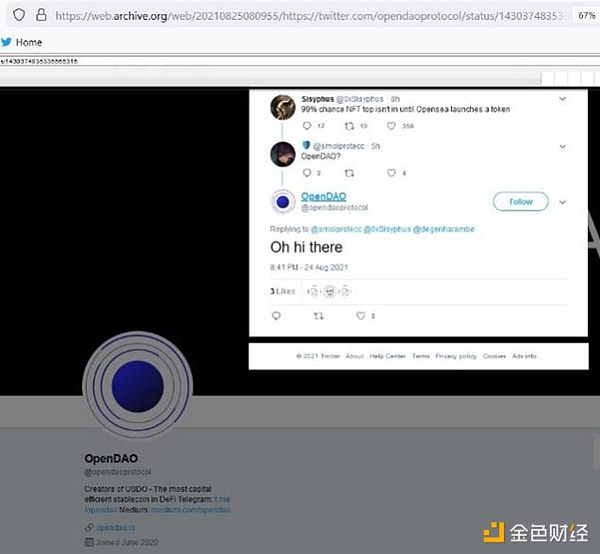Open the Privacy policy footer link
Viewport: 600px width, 554px height.
(x=455, y=356)
